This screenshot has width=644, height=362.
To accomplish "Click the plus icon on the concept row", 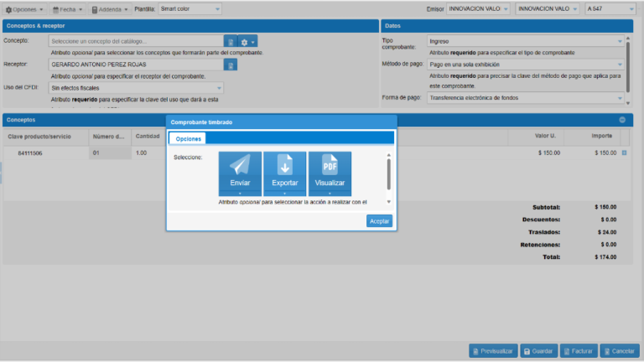I will point(624,153).
